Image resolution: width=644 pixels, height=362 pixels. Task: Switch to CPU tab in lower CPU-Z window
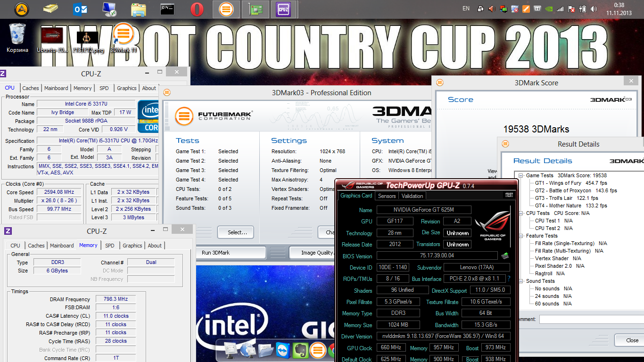(x=16, y=246)
